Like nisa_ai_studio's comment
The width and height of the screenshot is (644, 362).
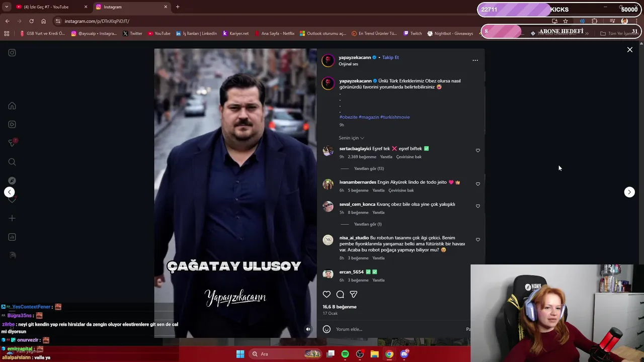pyautogui.click(x=478, y=240)
